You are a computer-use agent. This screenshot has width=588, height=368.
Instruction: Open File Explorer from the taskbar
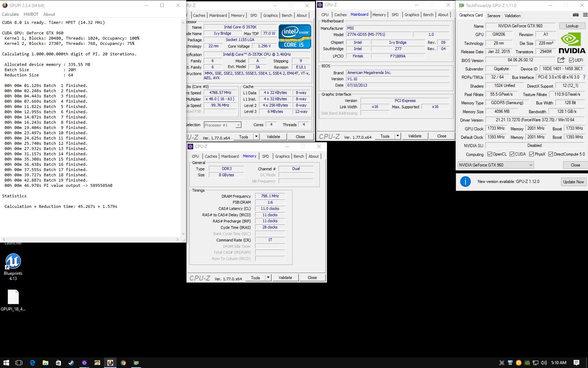[45, 363]
